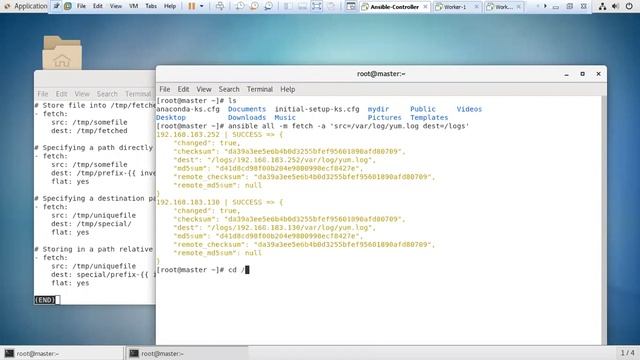The height and width of the screenshot is (360, 640).
Task: Select first root@master taskbar entry
Action: point(62,353)
